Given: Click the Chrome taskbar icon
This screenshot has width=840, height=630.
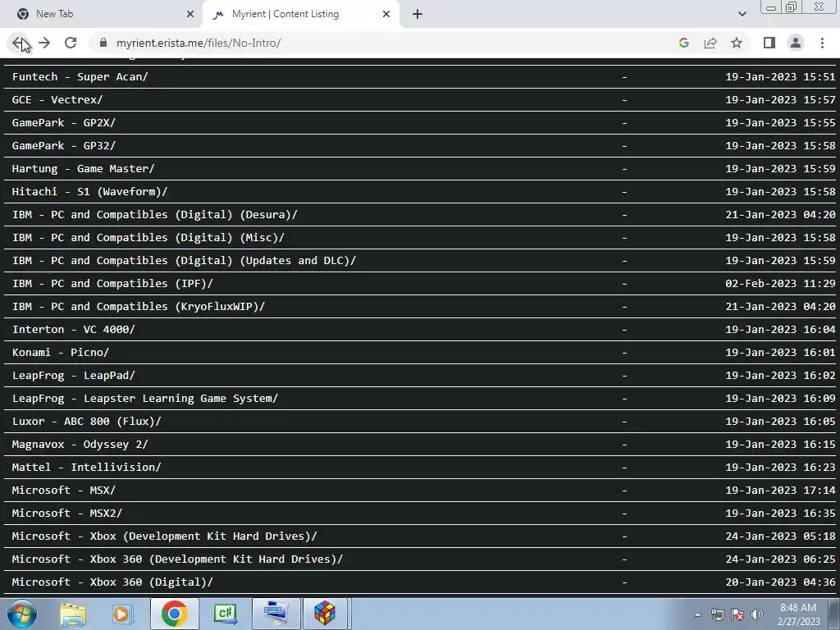Looking at the screenshot, I should pos(174,614).
